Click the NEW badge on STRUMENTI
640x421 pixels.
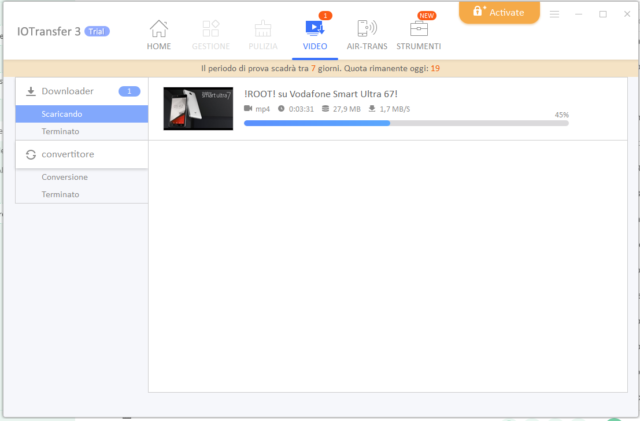coord(427,16)
